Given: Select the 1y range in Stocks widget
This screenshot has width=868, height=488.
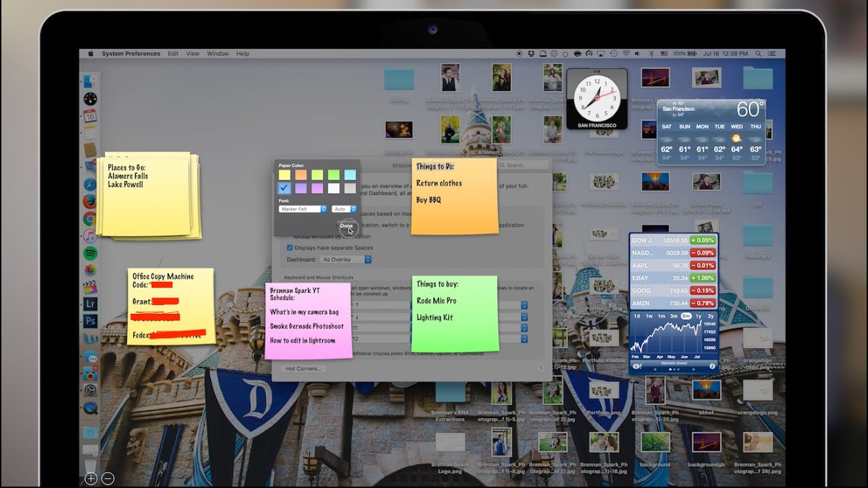Looking at the screenshot, I should 698,316.
